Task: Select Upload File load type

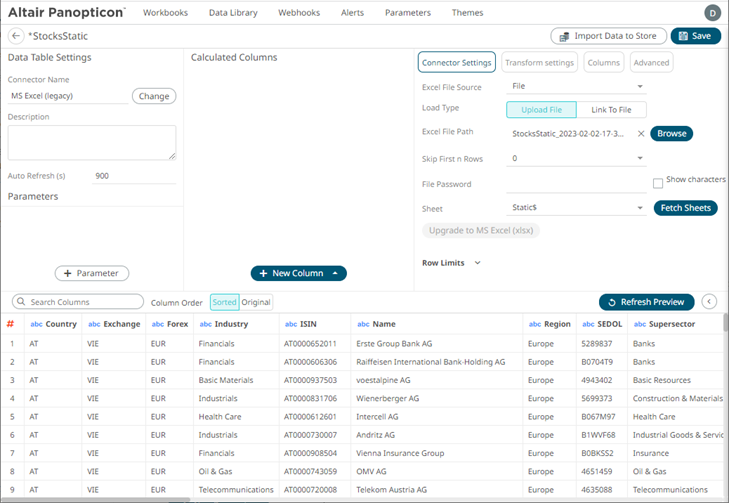Action: [x=541, y=110]
